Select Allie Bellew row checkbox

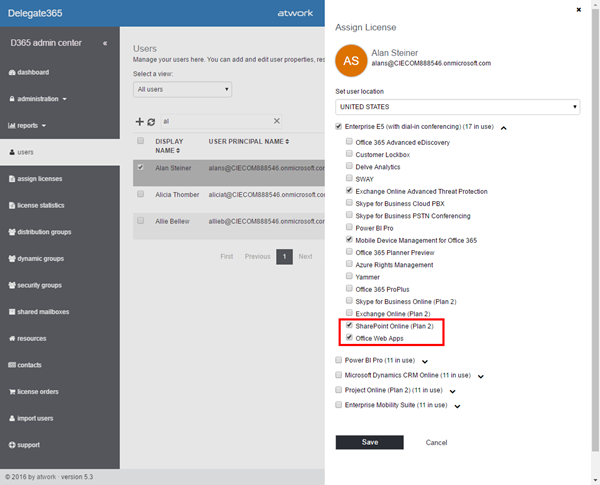coord(140,221)
